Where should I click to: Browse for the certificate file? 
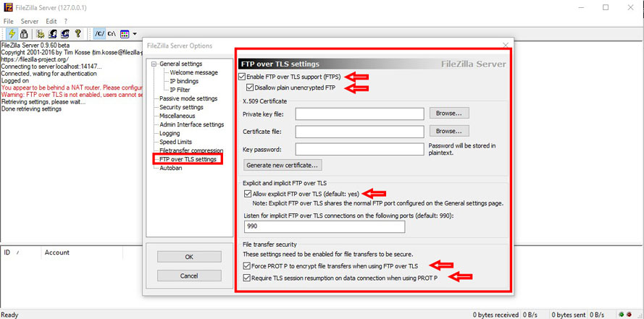click(x=449, y=131)
